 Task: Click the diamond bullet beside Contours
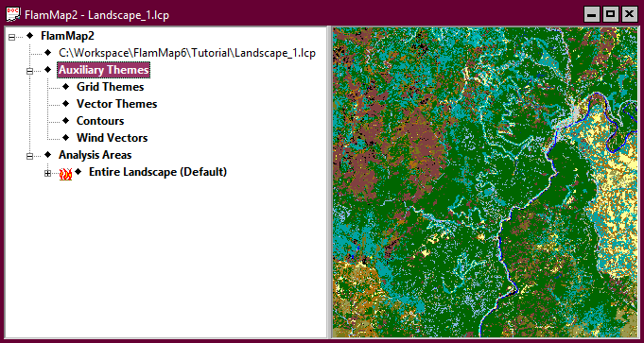pos(65,121)
